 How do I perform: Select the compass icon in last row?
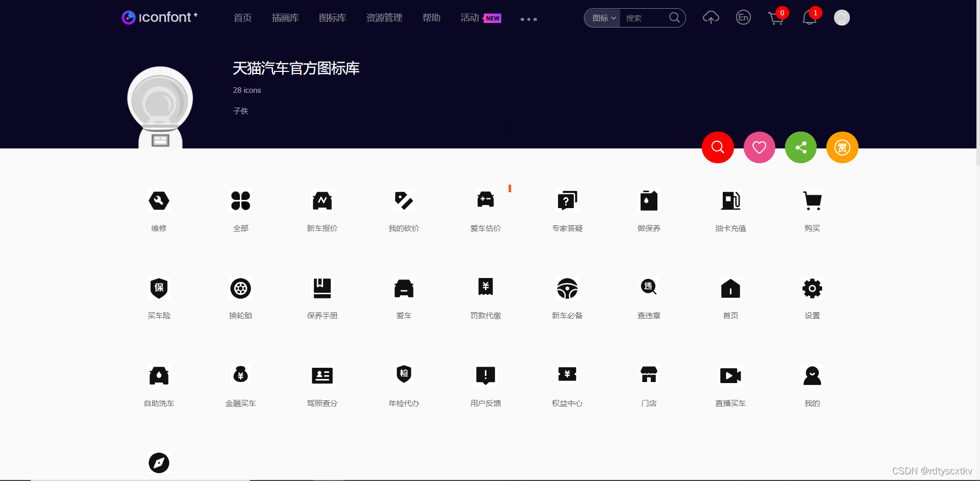pos(159,463)
